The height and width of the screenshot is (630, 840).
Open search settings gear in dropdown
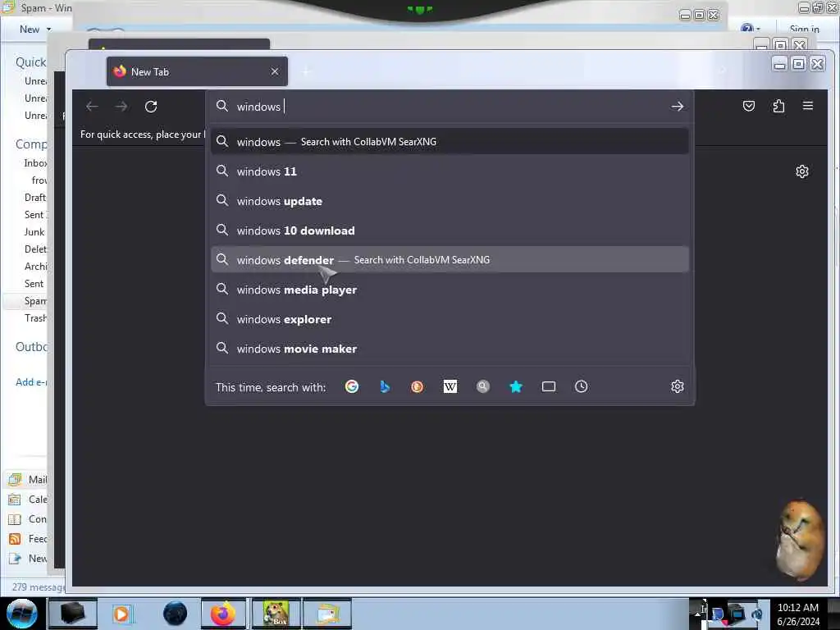(x=677, y=386)
